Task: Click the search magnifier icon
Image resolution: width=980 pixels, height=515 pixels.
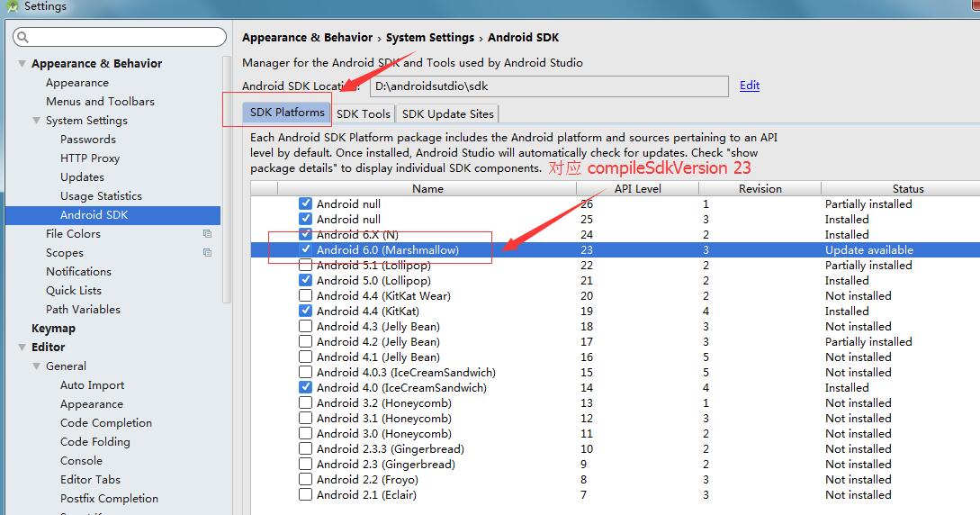Action: (22, 38)
